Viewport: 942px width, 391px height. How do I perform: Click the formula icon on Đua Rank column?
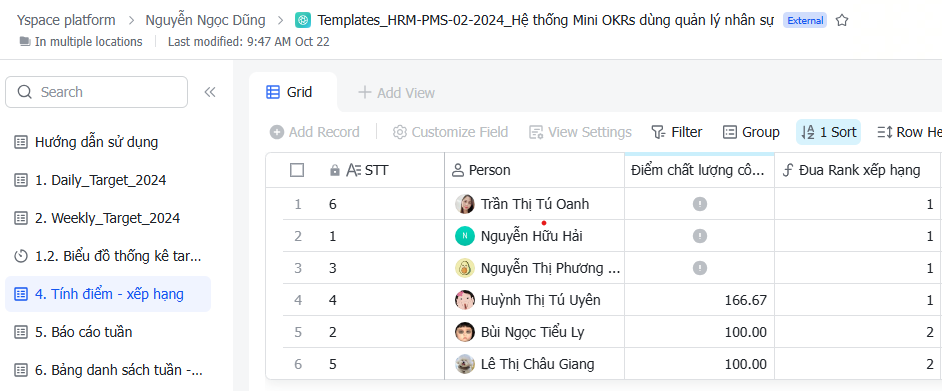tap(788, 171)
